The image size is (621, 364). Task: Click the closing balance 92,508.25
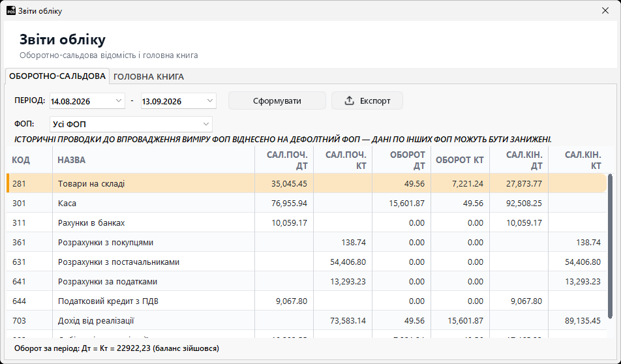[x=524, y=203]
